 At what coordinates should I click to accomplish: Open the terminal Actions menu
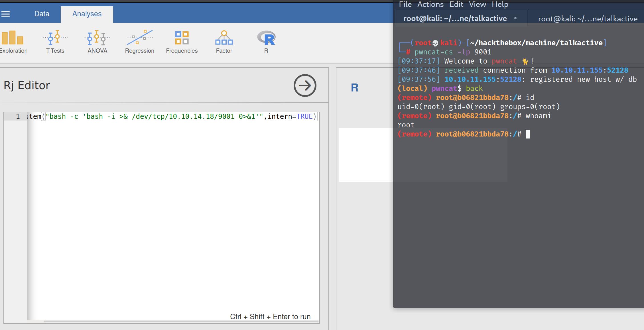[430, 4]
